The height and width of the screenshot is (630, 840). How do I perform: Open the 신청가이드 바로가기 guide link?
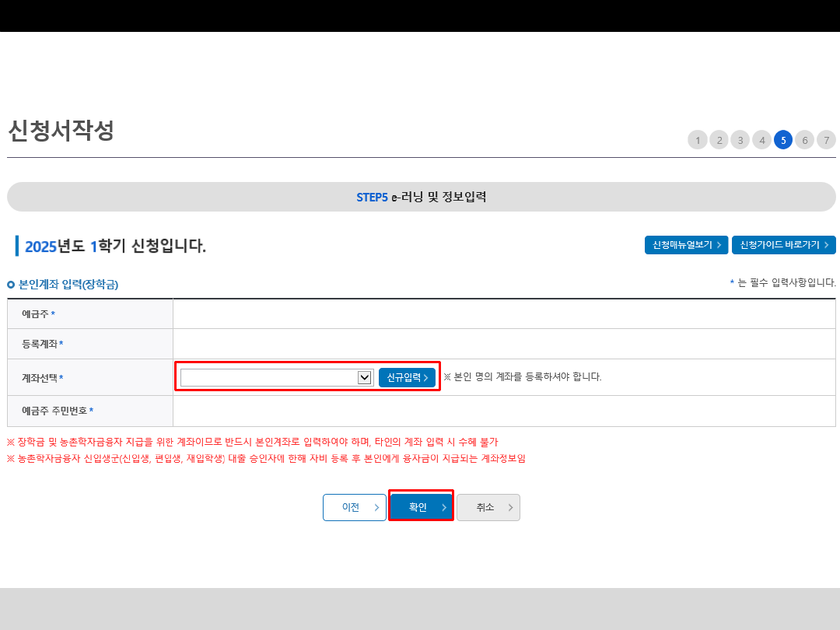click(783, 245)
